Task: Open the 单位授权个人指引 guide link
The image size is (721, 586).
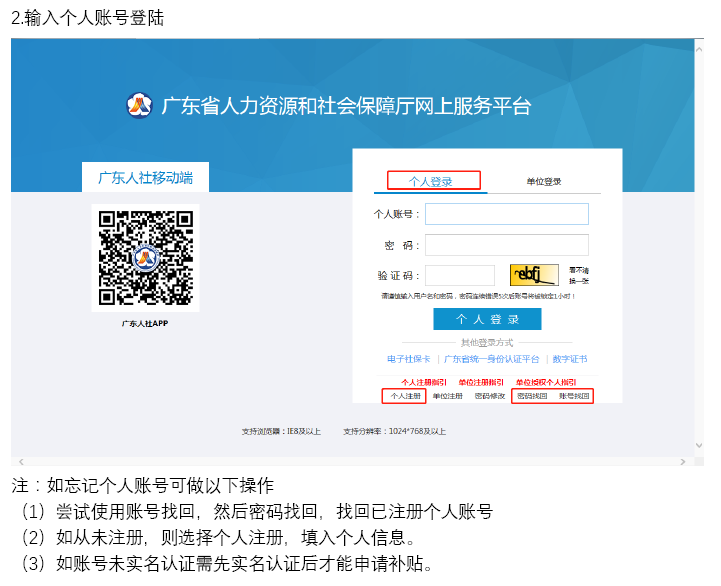Action: click(x=546, y=382)
